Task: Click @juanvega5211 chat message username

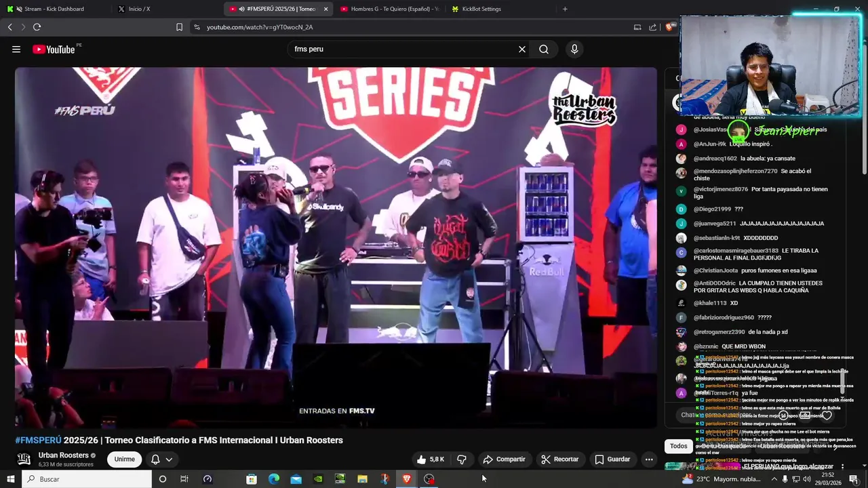Action: (715, 224)
